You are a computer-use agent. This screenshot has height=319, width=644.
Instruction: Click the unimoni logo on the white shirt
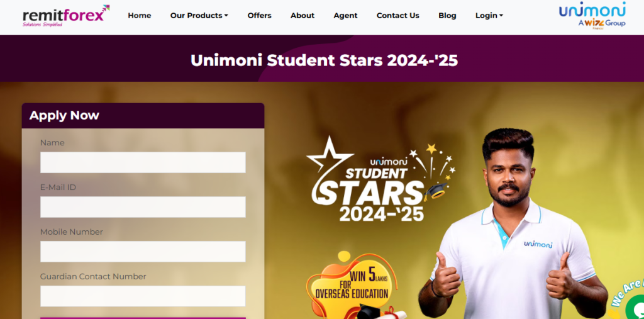(x=538, y=244)
